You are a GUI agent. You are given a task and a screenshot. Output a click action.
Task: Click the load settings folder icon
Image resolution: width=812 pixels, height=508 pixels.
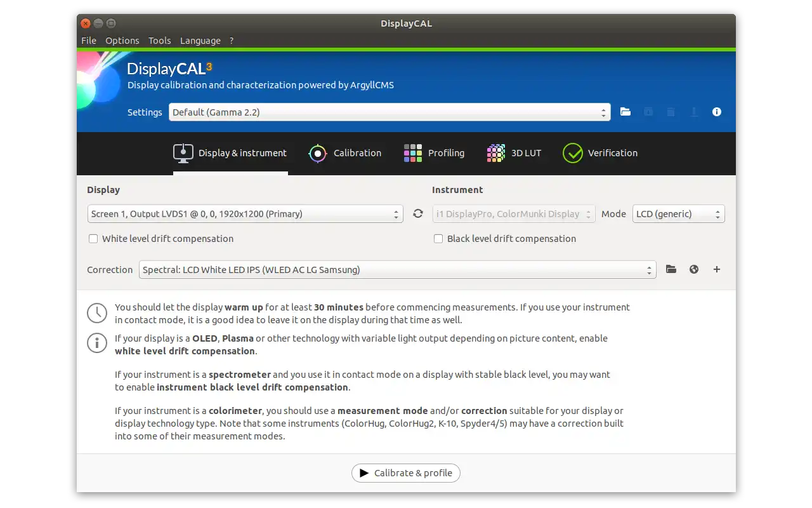pos(625,112)
